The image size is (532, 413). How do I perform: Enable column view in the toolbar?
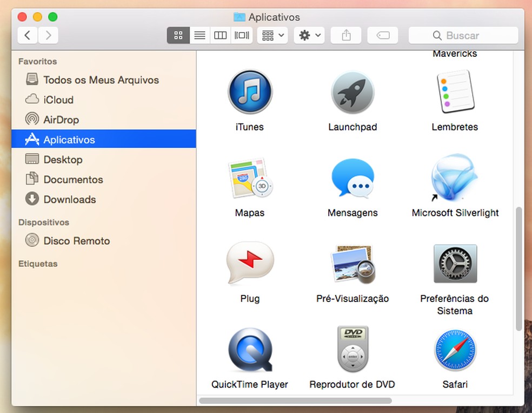click(x=220, y=35)
